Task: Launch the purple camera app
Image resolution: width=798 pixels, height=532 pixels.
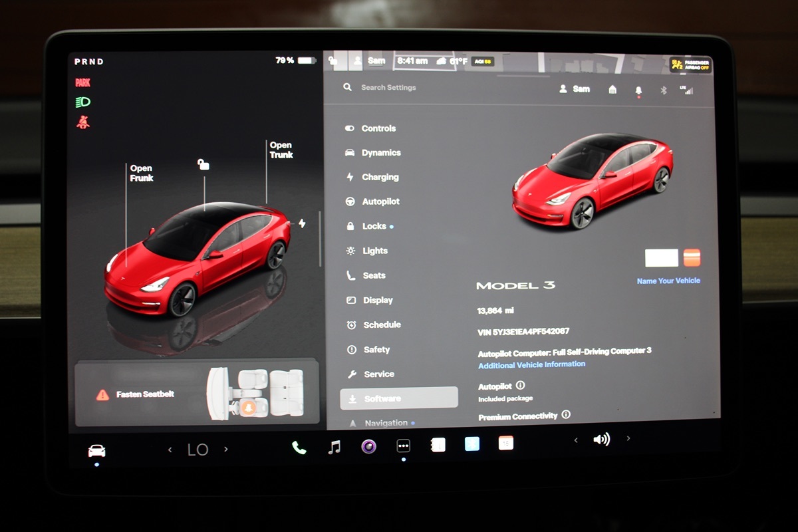Action: [368, 446]
